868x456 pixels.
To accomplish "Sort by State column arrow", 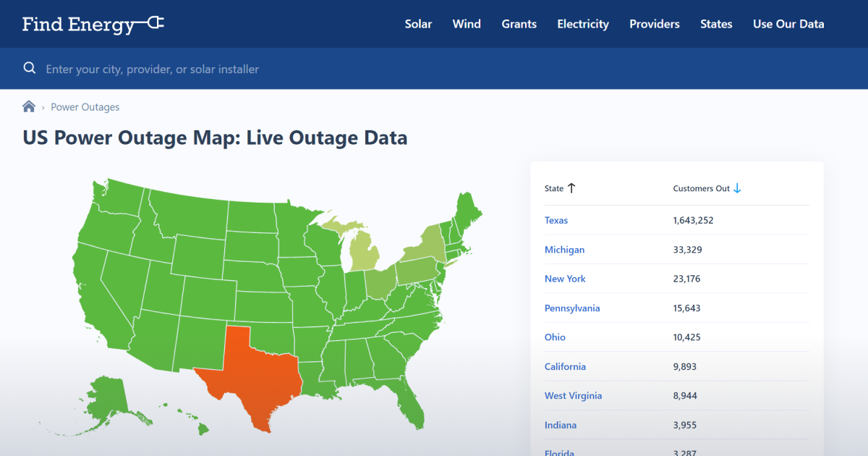I will pos(571,188).
